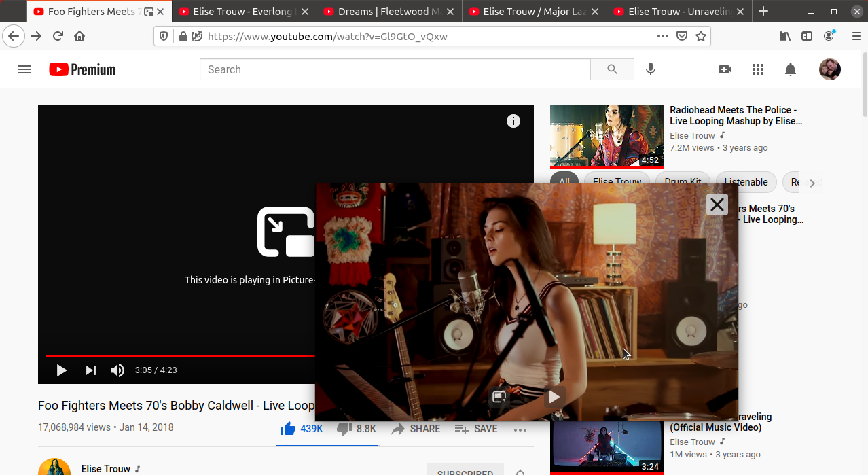The image size is (868, 475).
Task: Open YouTube's hamburger guide menu
Action: click(24, 69)
